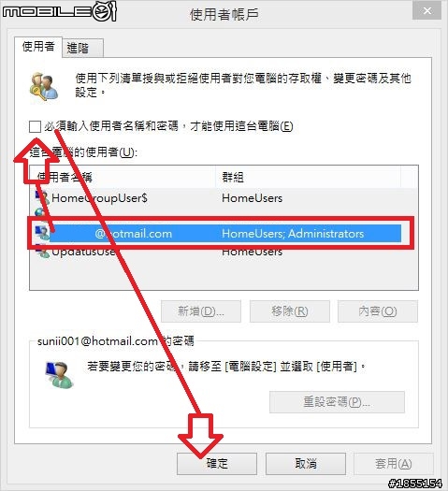The width and height of the screenshot is (448, 491).
Task: Click the 確定 button
Action: (217, 464)
